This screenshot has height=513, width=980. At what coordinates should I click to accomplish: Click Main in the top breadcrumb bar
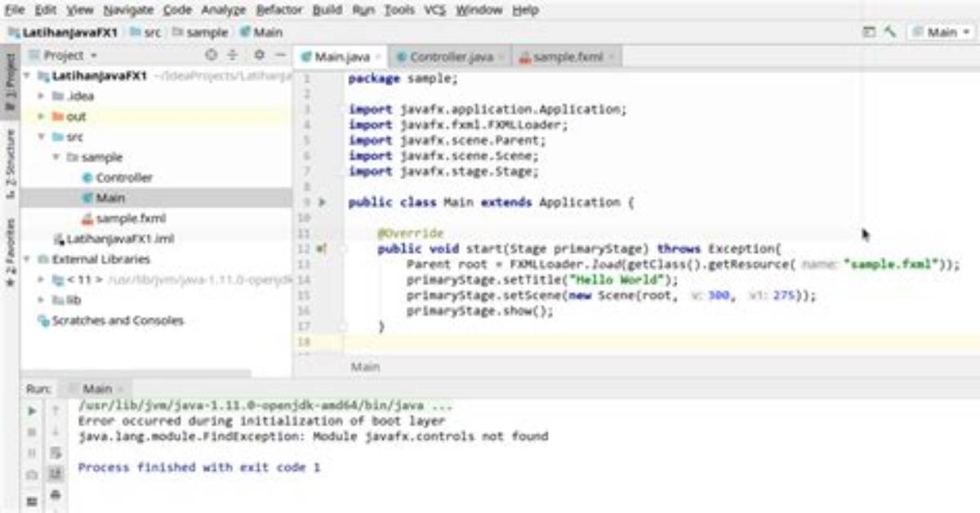pyautogui.click(x=261, y=33)
